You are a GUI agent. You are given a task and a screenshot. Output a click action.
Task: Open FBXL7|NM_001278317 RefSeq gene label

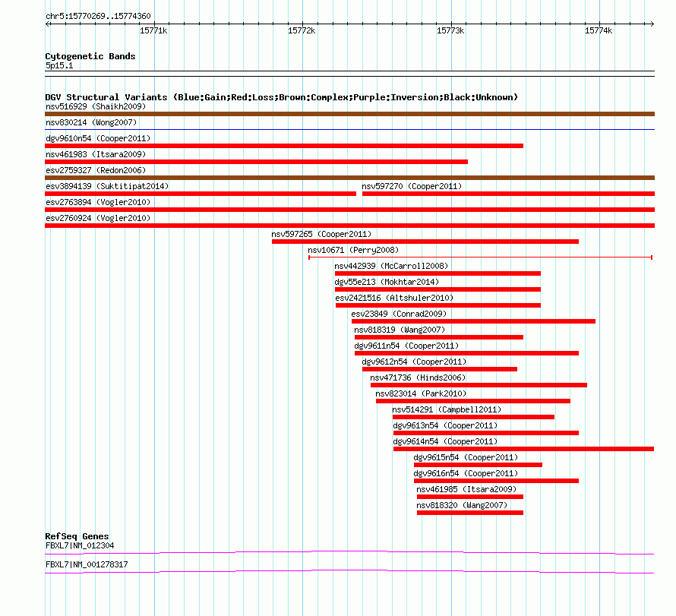click(x=87, y=564)
